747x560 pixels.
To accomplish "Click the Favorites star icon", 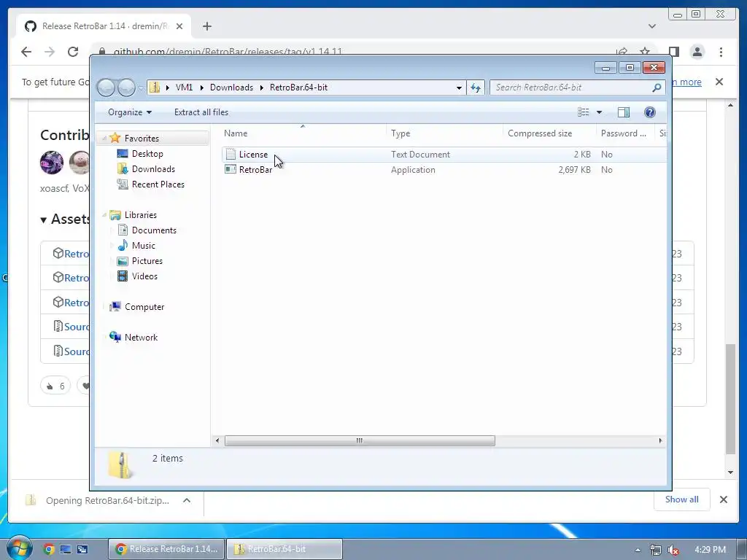I will pos(115,138).
